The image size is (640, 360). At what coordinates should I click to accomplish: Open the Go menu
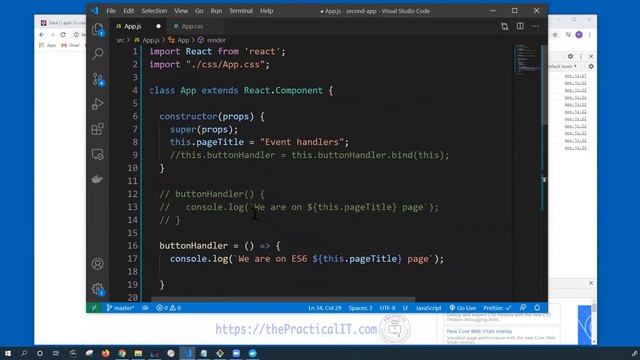tap(199, 11)
